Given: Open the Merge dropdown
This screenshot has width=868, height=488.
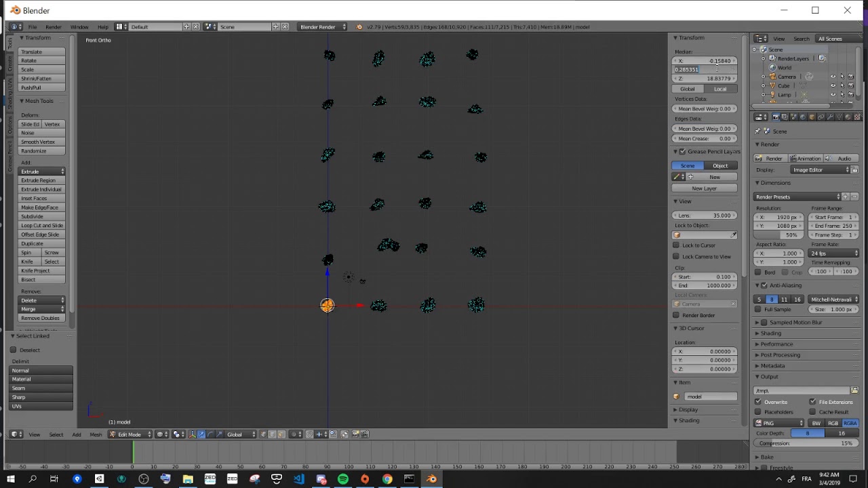Looking at the screenshot, I should pos(42,309).
